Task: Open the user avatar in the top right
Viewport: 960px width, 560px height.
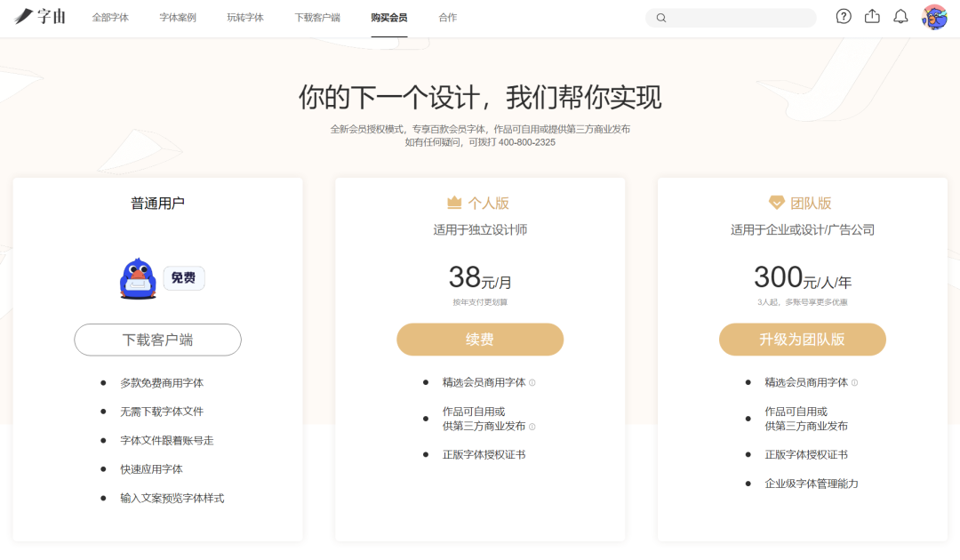Action: pos(934,17)
